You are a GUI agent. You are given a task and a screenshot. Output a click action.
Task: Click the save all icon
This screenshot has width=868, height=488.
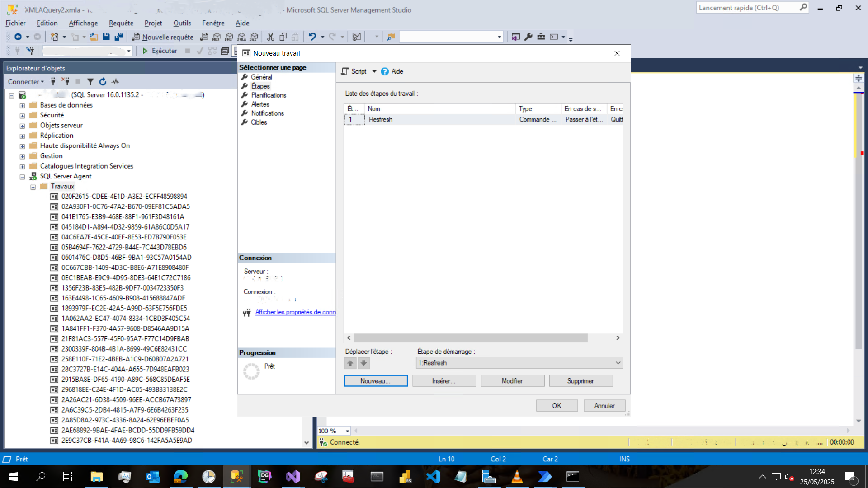(x=118, y=37)
